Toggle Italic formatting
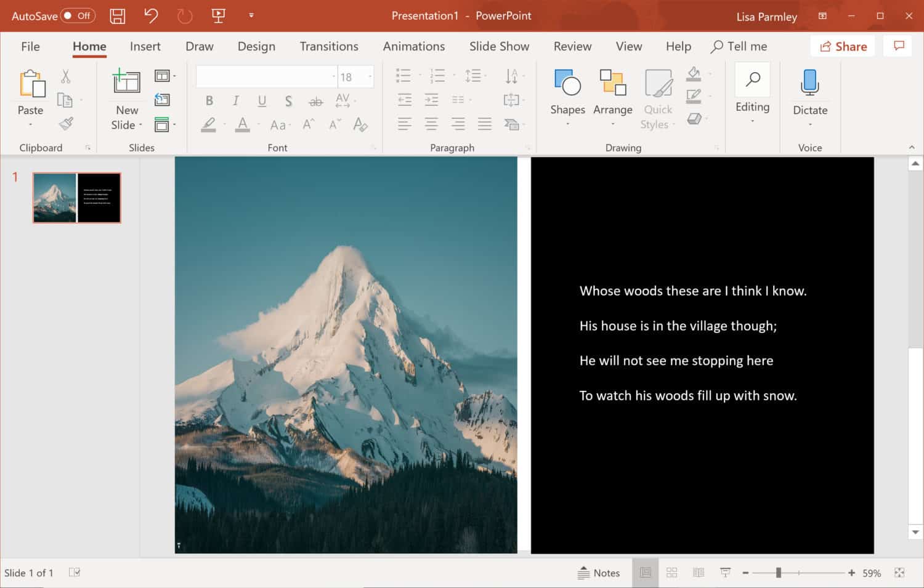This screenshot has height=588, width=924. tap(235, 100)
